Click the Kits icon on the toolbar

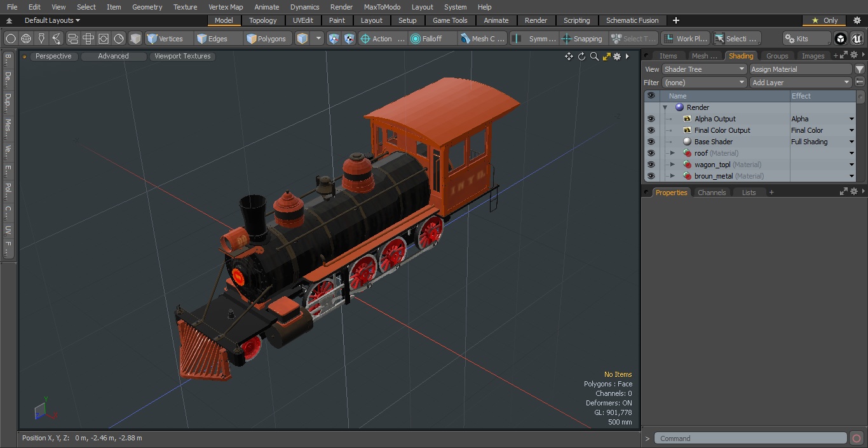806,38
